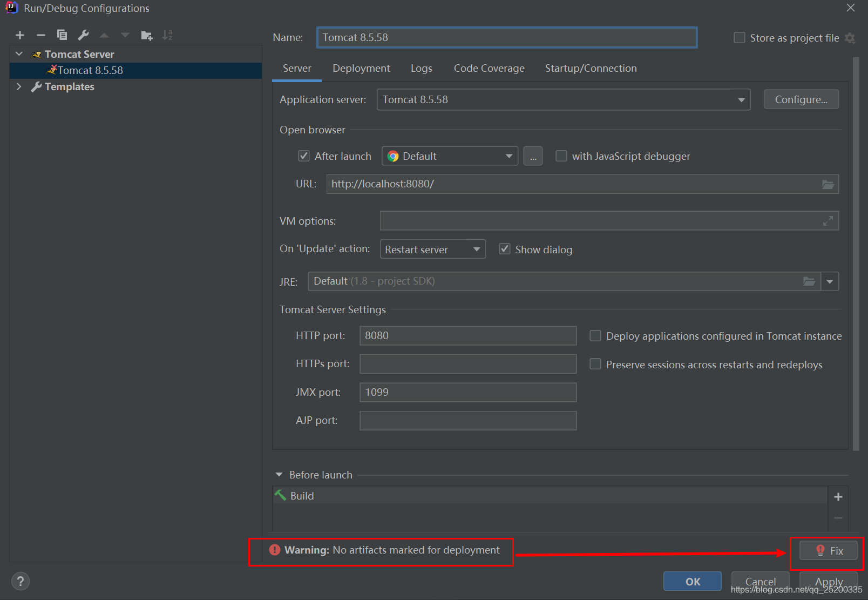
Task: Click the Cancel button
Action: click(760, 582)
